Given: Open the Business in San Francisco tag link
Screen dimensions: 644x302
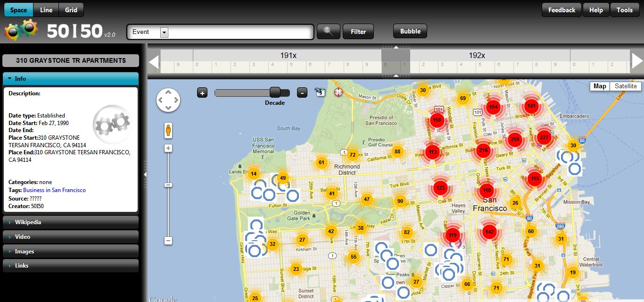Looking at the screenshot, I should coord(54,190).
